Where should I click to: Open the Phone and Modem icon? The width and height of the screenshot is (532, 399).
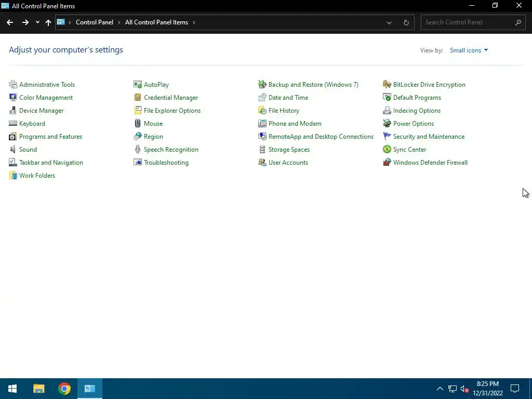[262, 123]
